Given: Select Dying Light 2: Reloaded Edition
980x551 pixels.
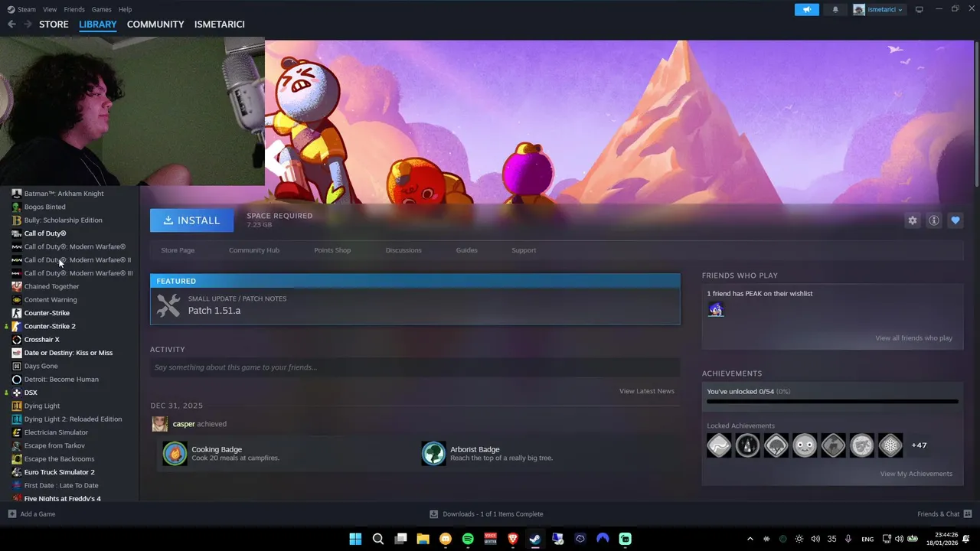Looking at the screenshot, I should (x=73, y=419).
